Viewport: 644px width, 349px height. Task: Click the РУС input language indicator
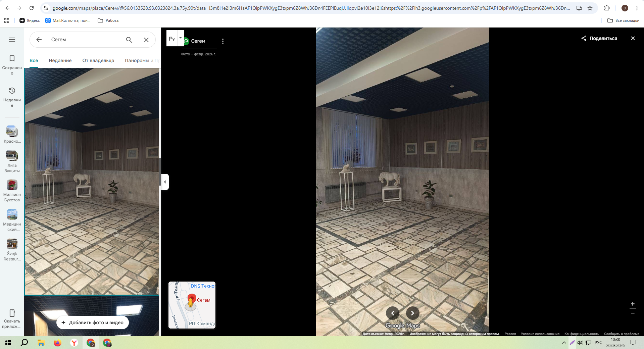(598, 343)
